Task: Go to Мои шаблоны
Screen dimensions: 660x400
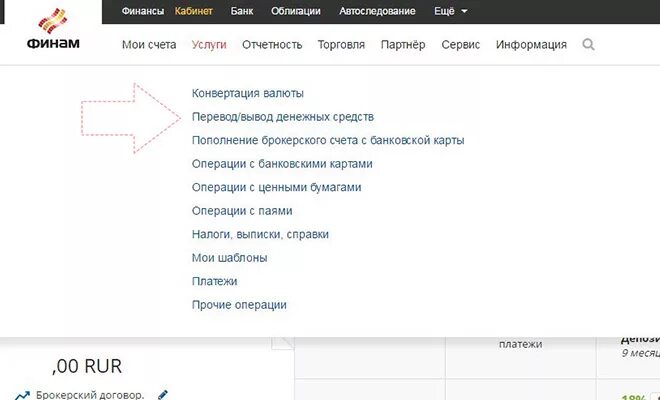Action: click(229, 258)
